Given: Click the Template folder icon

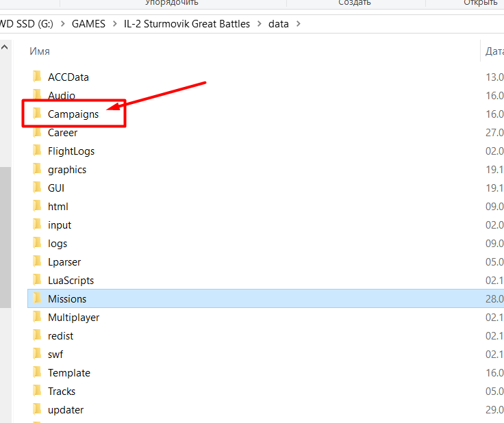Looking at the screenshot, I should (x=37, y=372).
